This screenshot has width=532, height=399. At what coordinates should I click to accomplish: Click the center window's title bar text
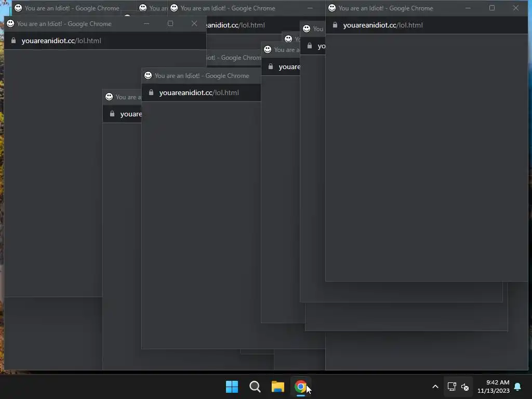click(x=202, y=76)
